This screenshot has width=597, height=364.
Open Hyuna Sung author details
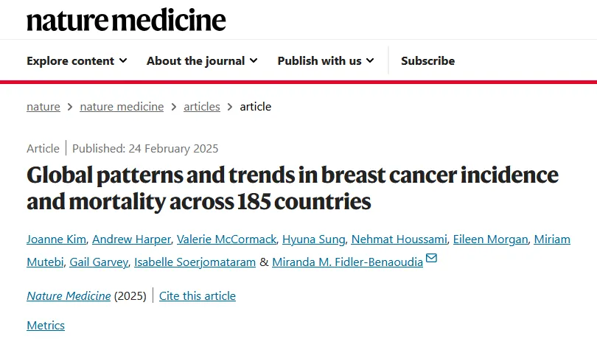click(314, 239)
